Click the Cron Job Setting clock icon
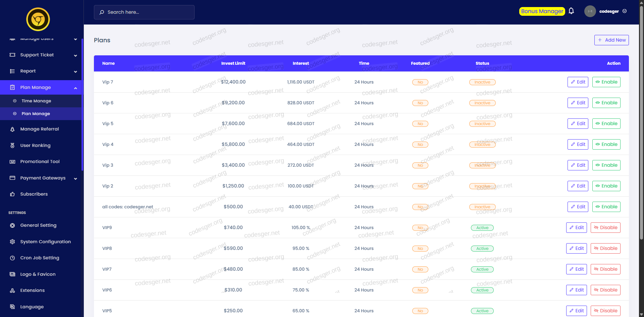Image resolution: width=644 pixels, height=317 pixels. [12, 258]
